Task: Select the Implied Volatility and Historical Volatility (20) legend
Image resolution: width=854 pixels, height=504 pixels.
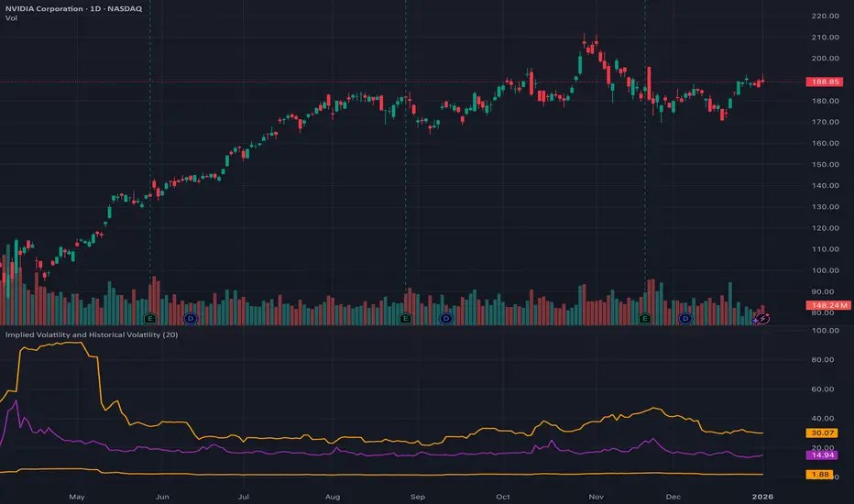Action: (x=92, y=334)
